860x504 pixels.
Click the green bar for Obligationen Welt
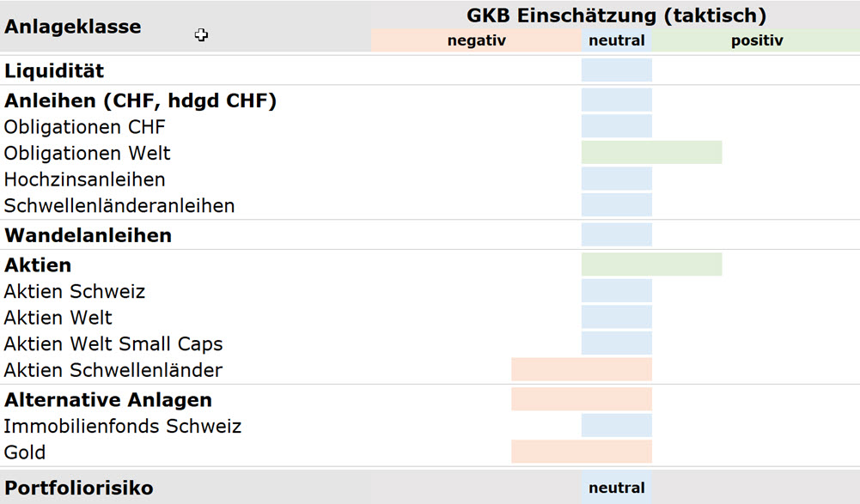pos(651,153)
